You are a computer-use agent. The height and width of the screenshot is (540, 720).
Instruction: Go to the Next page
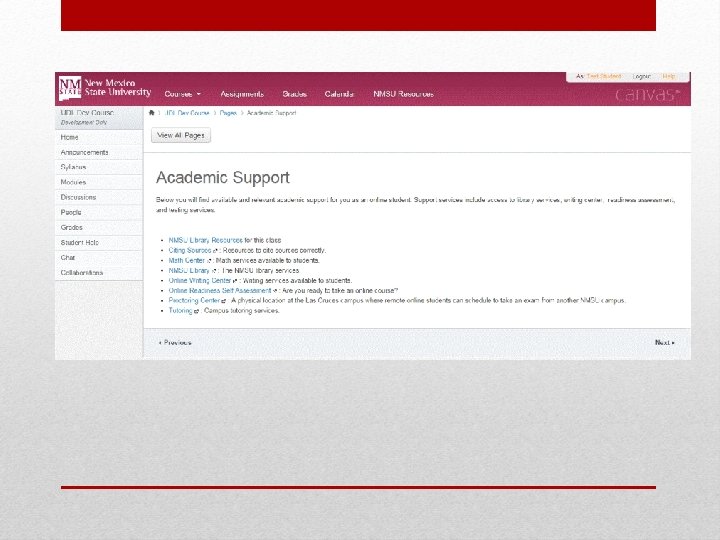664,343
